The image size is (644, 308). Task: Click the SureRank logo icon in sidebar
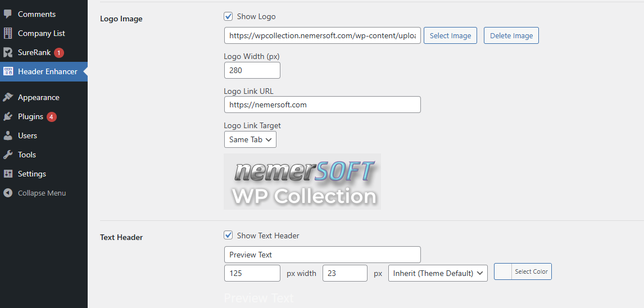(x=8, y=52)
